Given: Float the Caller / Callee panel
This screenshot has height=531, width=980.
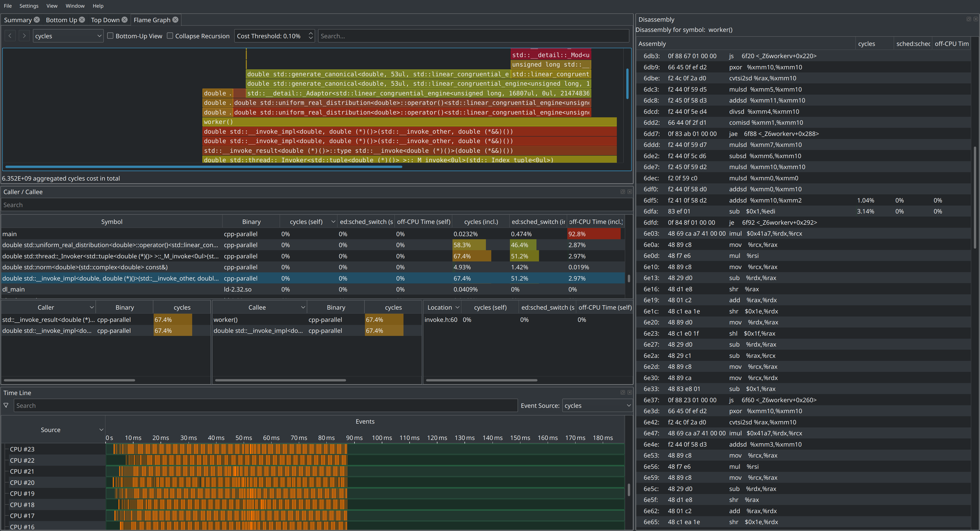Looking at the screenshot, I should tap(623, 192).
